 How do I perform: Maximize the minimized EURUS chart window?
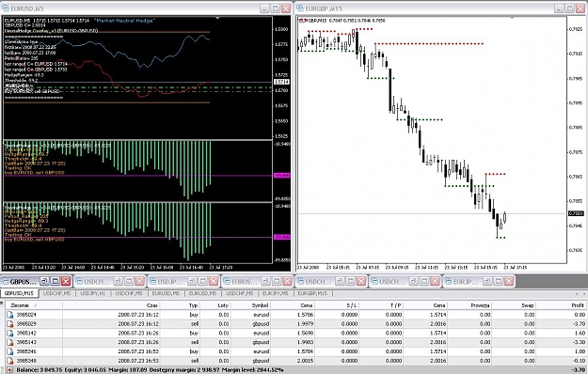277,281
